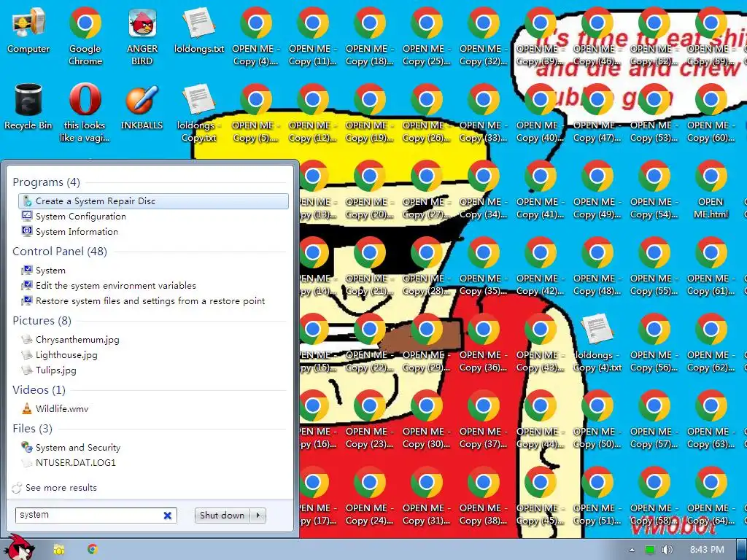Click the Programs (4) group header

coord(46,182)
